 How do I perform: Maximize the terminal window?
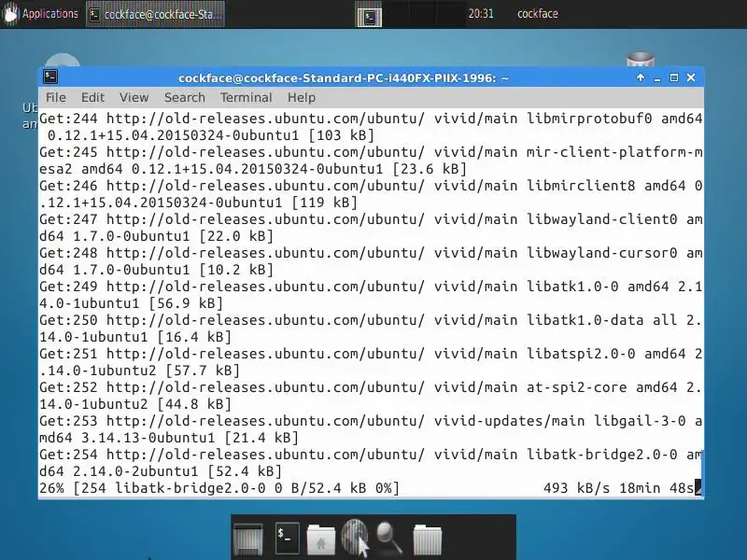pyautogui.click(x=674, y=77)
